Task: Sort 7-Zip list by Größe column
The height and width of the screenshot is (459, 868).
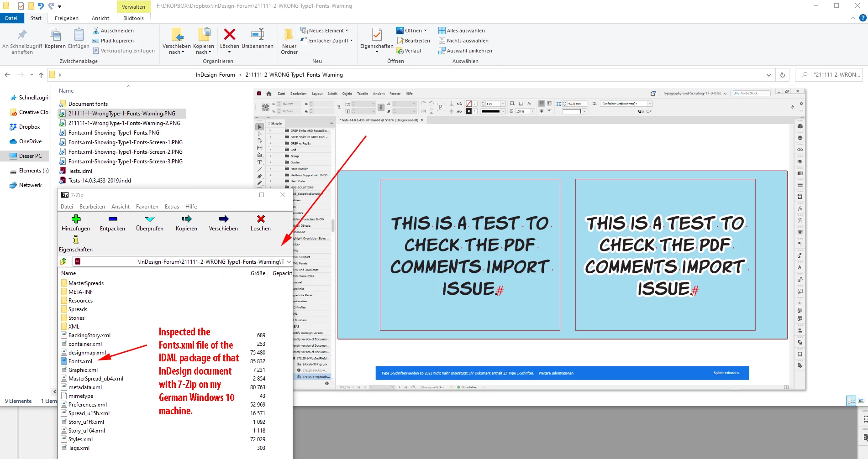Action: (x=258, y=273)
